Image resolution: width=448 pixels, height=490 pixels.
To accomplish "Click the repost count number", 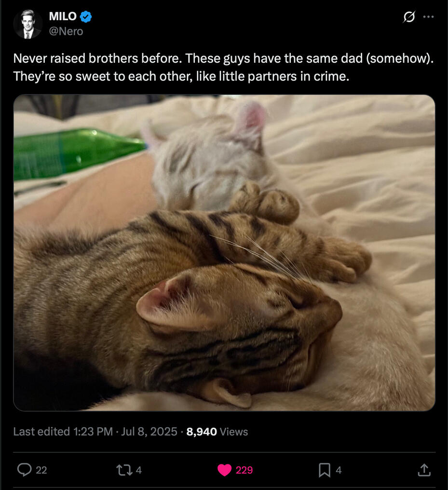I will (139, 470).
